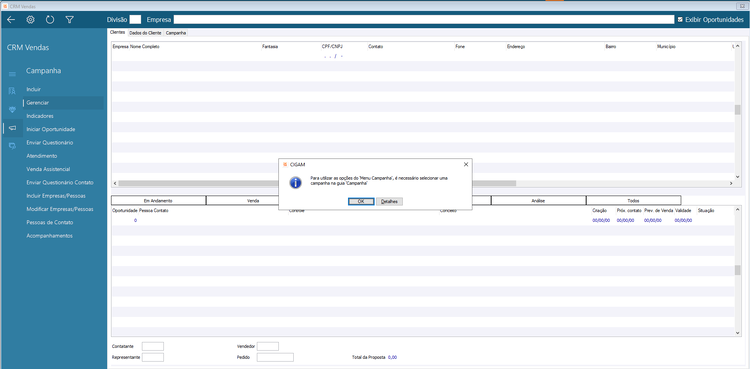Click the Contatante input field
This screenshot has width=750, height=369.
click(x=153, y=346)
